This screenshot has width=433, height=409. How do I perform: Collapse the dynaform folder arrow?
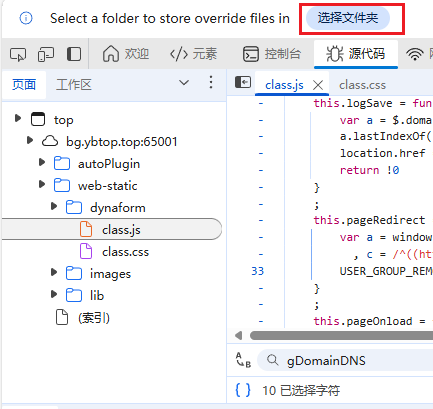(54, 206)
